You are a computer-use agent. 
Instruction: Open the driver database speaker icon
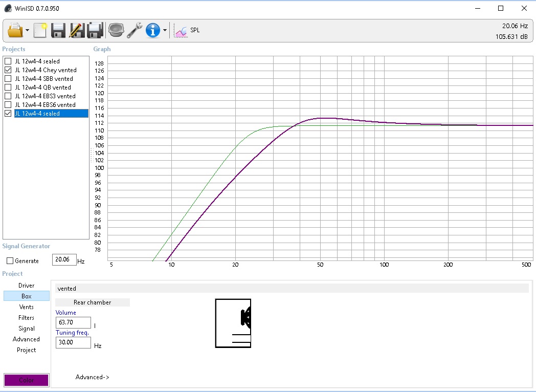tap(116, 30)
